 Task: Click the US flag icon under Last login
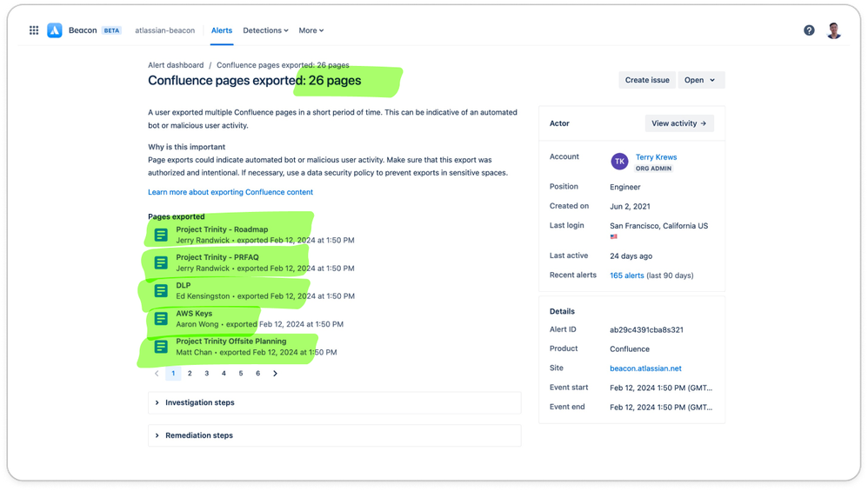613,236
